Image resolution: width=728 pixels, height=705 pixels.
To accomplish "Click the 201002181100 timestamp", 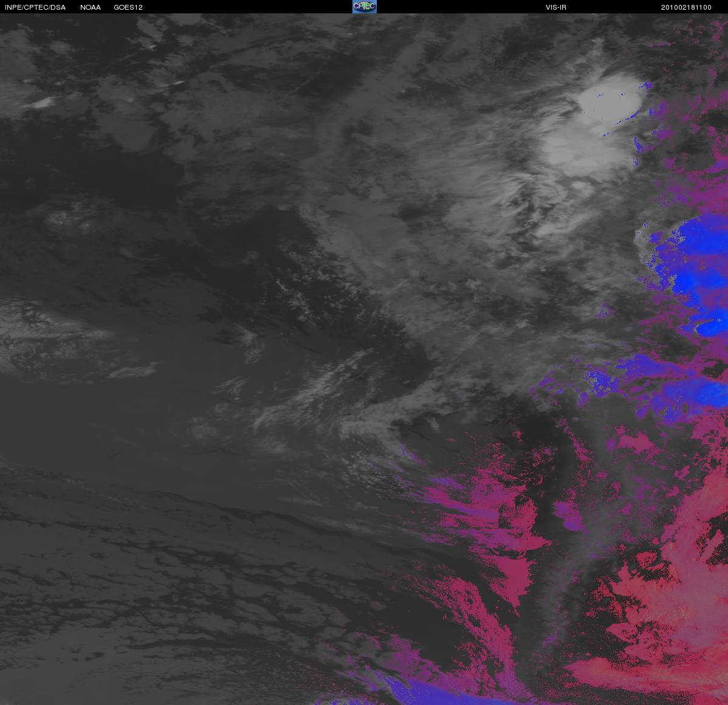I will click(686, 7).
